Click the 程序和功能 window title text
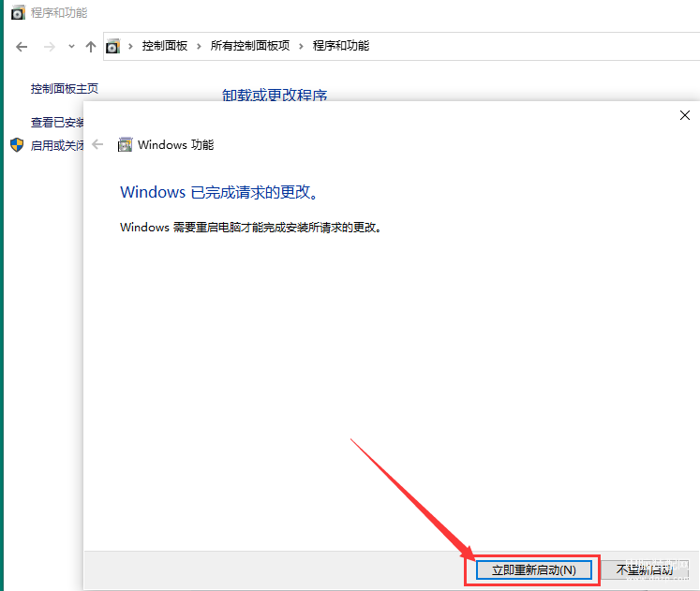 coord(59,13)
